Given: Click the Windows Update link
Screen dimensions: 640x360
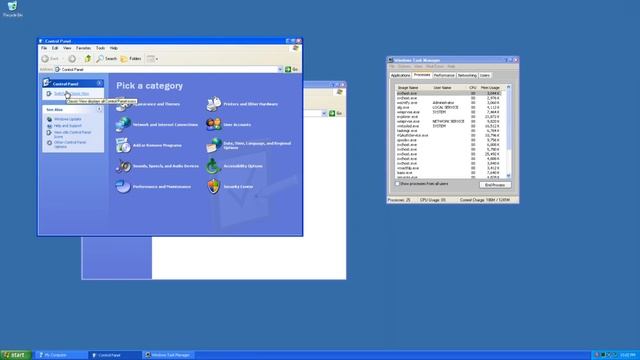Looking at the screenshot, I should pos(68,119).
